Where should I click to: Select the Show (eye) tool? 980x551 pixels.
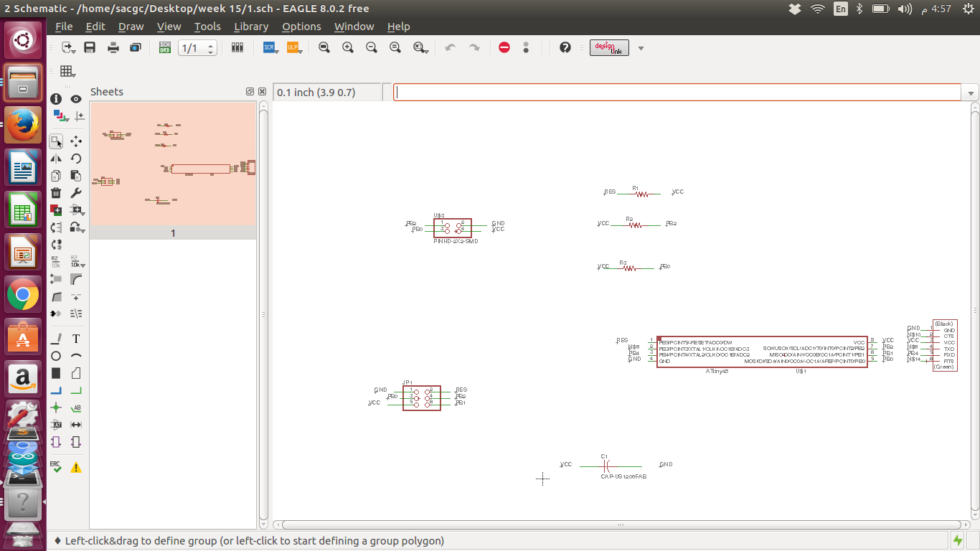point(76,99)
